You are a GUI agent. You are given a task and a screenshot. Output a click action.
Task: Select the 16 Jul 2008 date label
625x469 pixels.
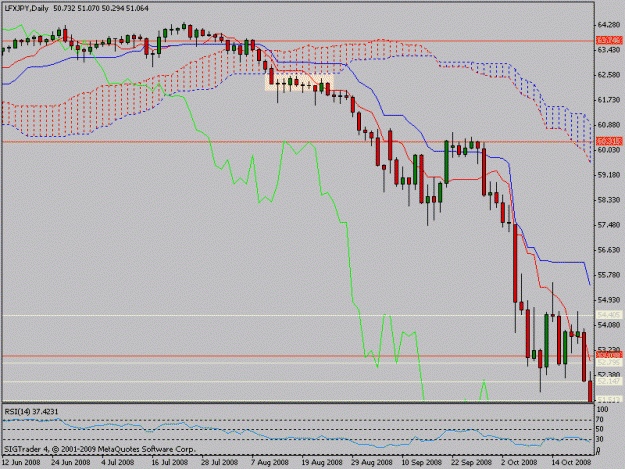tap(169, 462)
